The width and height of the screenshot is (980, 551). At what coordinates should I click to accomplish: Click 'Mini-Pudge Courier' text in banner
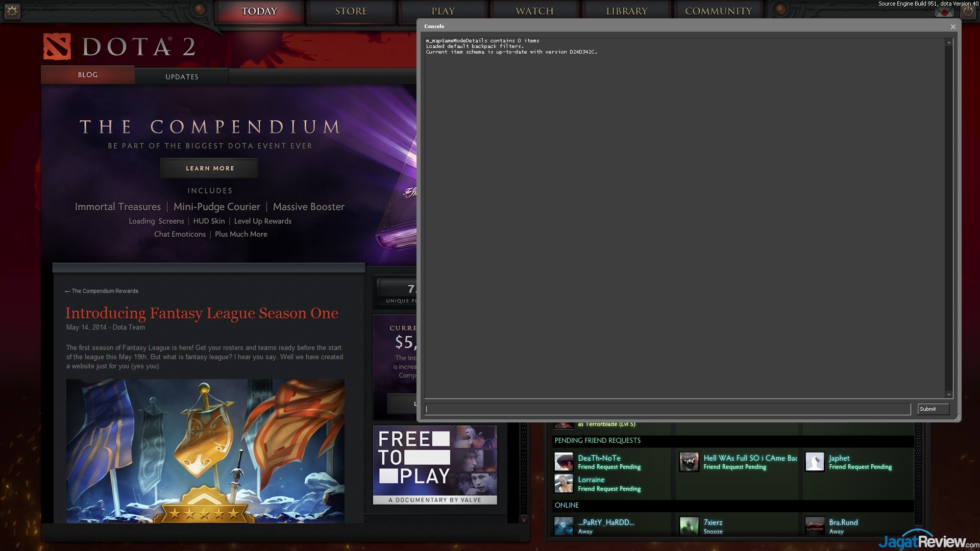pyautogui.click(x=217, y=207)
